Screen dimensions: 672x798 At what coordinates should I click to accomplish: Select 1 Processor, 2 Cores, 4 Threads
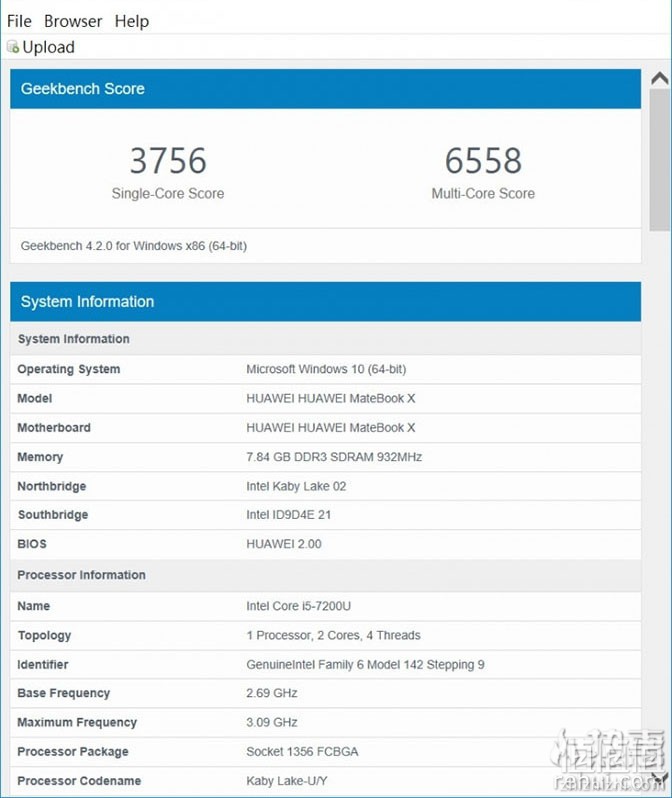tap(333, 636)
